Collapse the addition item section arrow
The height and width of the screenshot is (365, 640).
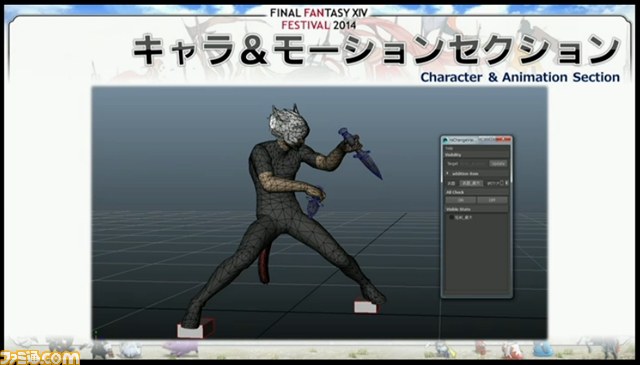447,173
